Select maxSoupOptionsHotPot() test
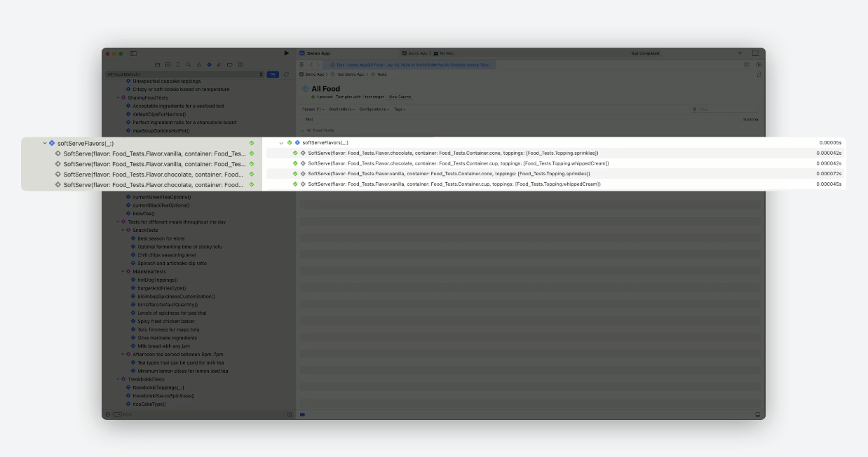This screenshot has height=457, width=868. pos(161,130)
